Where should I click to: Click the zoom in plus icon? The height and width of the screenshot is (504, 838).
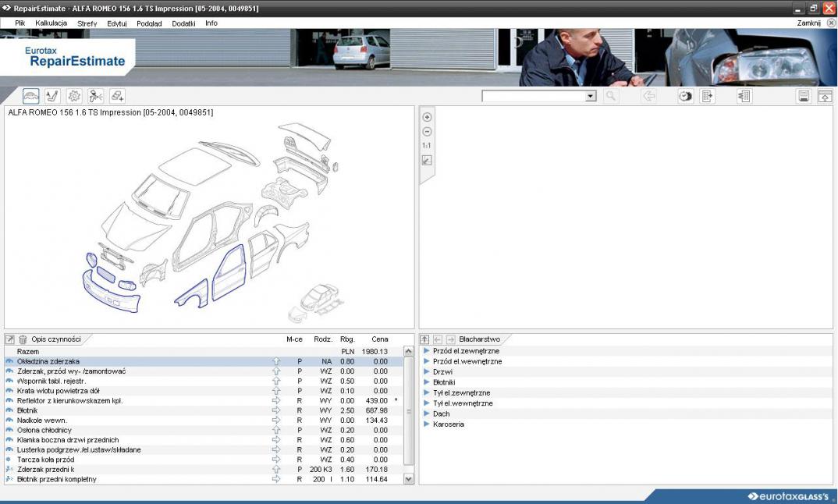(x=427, y=117)
